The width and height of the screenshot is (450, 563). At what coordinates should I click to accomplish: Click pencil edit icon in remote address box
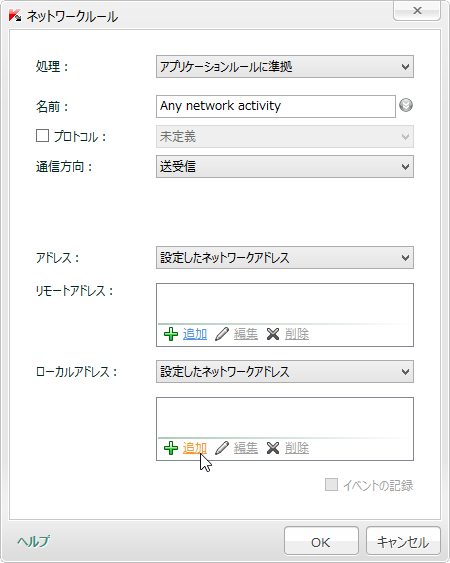coord(222,334)
